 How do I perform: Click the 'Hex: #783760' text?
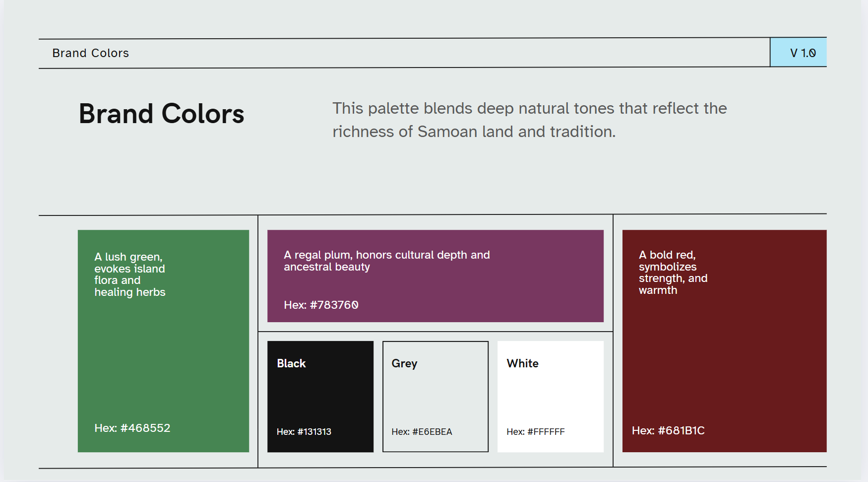[x=321, y=305]
